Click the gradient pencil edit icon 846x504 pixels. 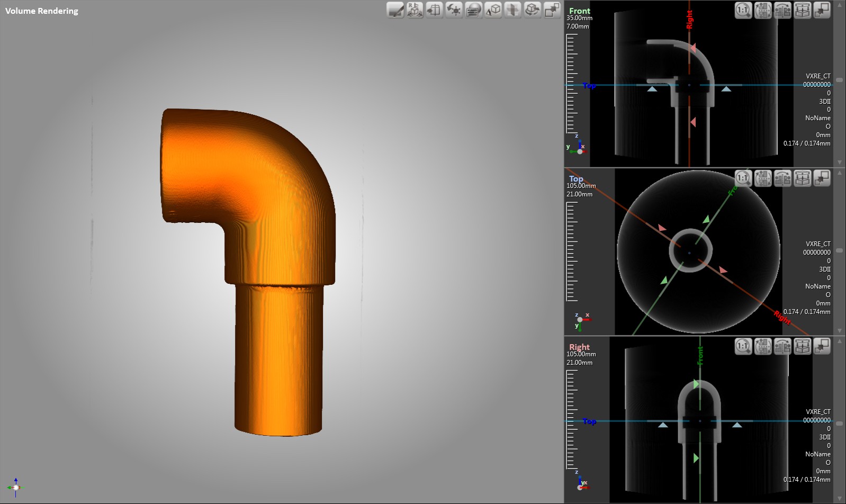pos(395,10)
